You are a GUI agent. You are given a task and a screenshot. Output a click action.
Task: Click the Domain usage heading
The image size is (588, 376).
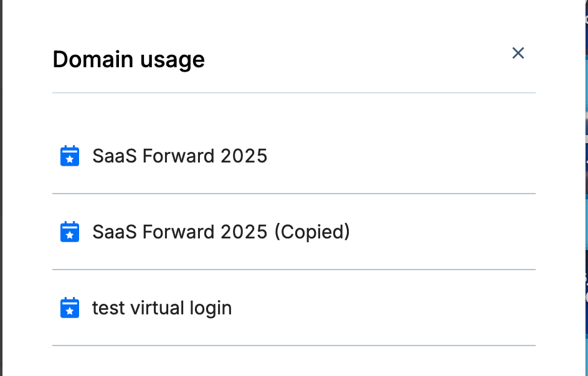pos(128,60)
